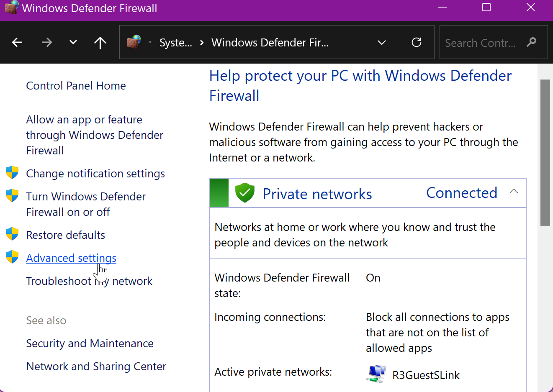This screenshot has width=553, height=392.
Task: Click 'Active private networks:' label
Action: click(x=273, y=372)
